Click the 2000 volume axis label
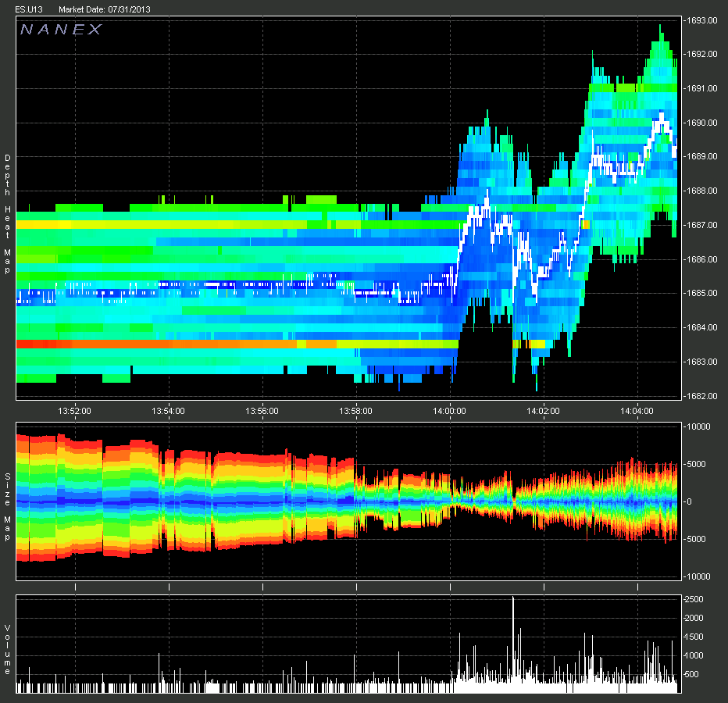Image resolution: width=728 pixels, height=703 pixels. (x=694, y=618)
